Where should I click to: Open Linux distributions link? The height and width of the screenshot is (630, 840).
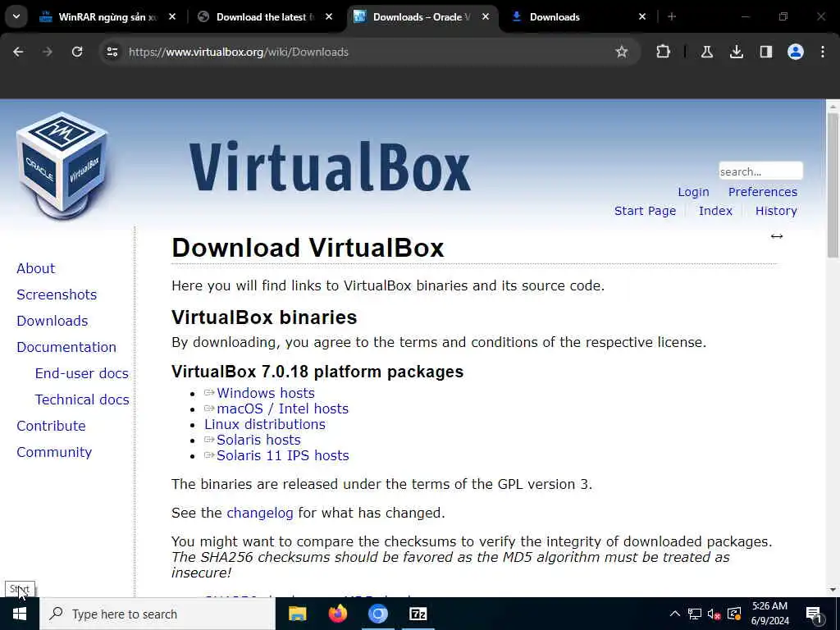click(265, 424)
